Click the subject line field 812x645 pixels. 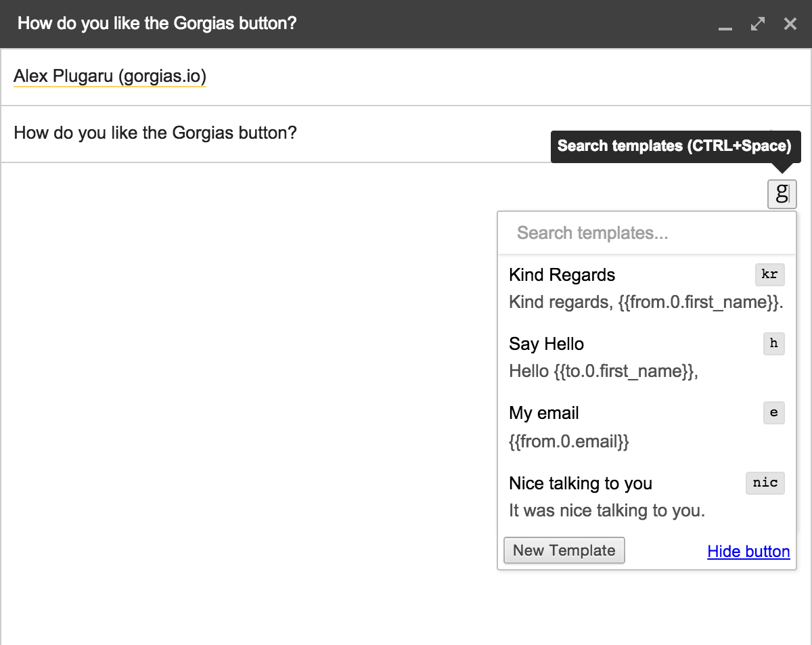click(406, 133)
